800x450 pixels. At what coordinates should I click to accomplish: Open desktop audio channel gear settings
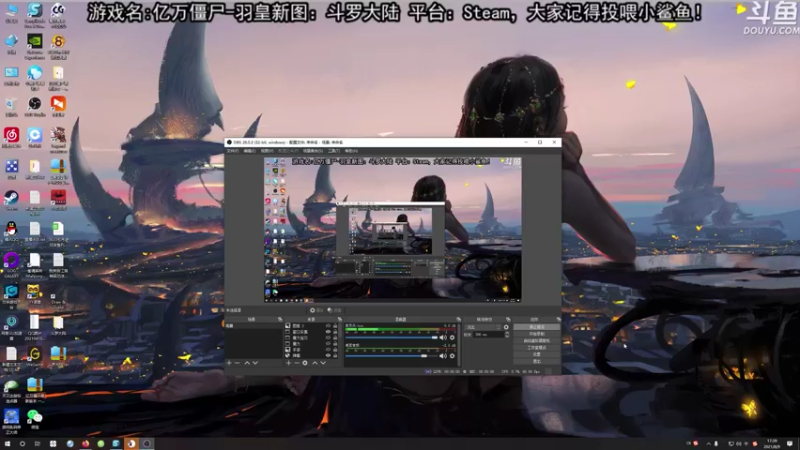(452, 356)
